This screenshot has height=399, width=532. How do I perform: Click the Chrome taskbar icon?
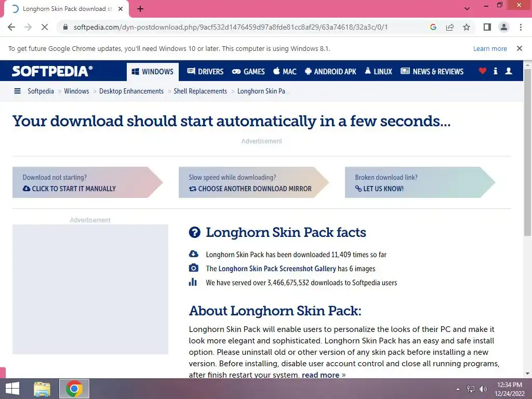(74, 389)
